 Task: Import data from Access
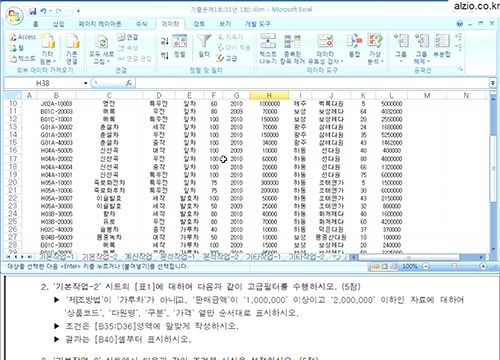click(22, 37)
